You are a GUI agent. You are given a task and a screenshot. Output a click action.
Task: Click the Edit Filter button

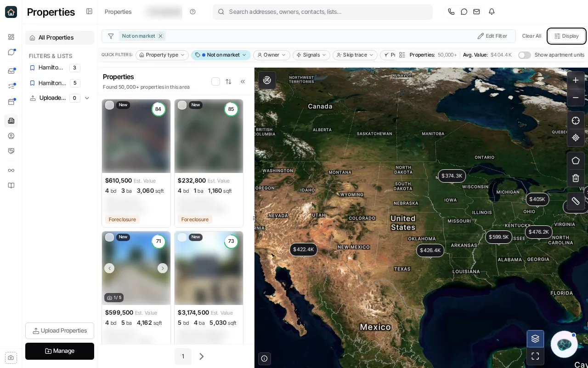click(492, 36)
